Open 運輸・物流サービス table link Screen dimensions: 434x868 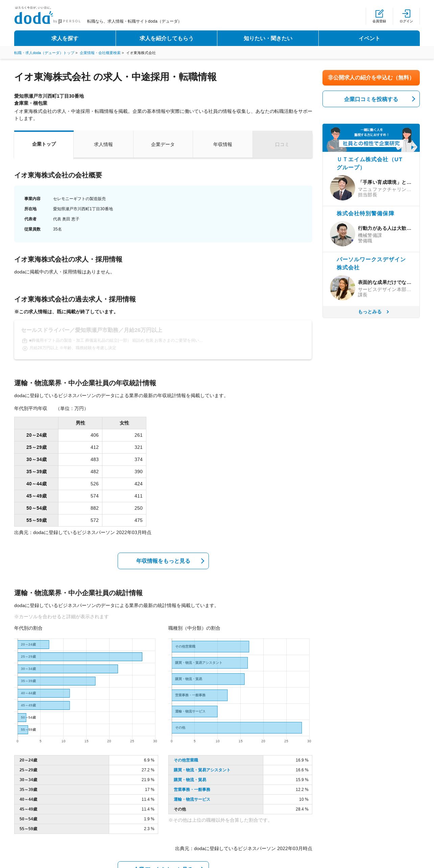pos(192,799)
